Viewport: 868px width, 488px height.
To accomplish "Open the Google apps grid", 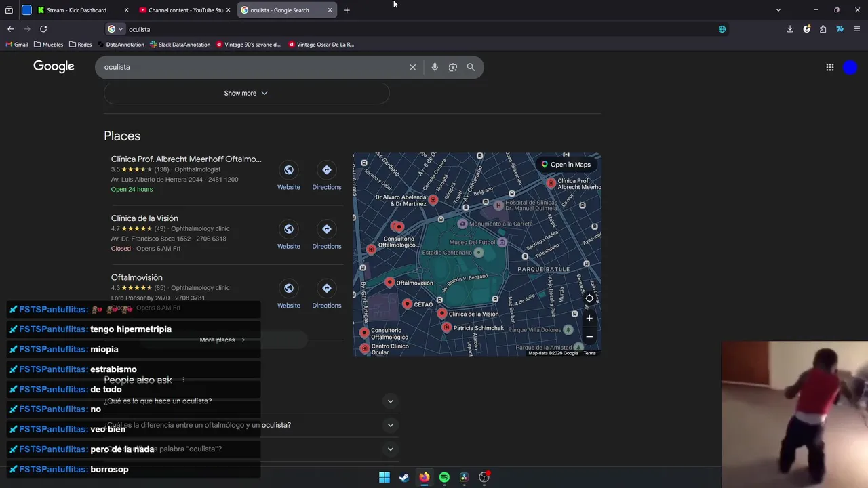I will click(x=829, y=67).
